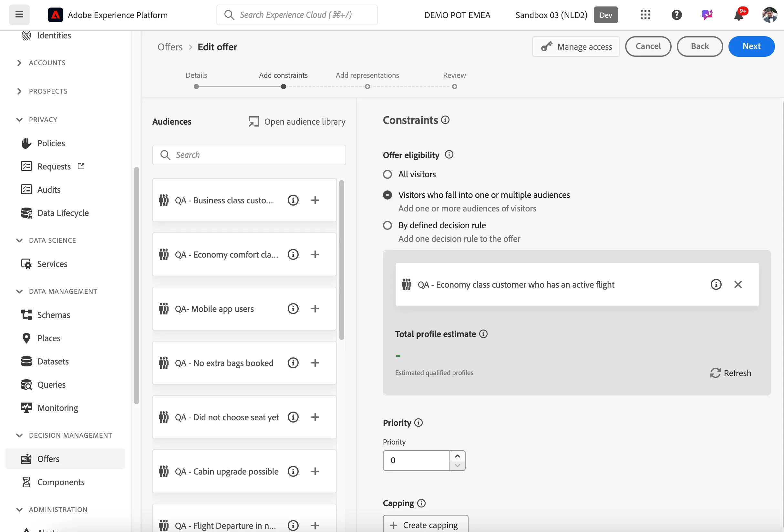
Task: Expand the PROSPECTS section
Action: tap(19, 91)
